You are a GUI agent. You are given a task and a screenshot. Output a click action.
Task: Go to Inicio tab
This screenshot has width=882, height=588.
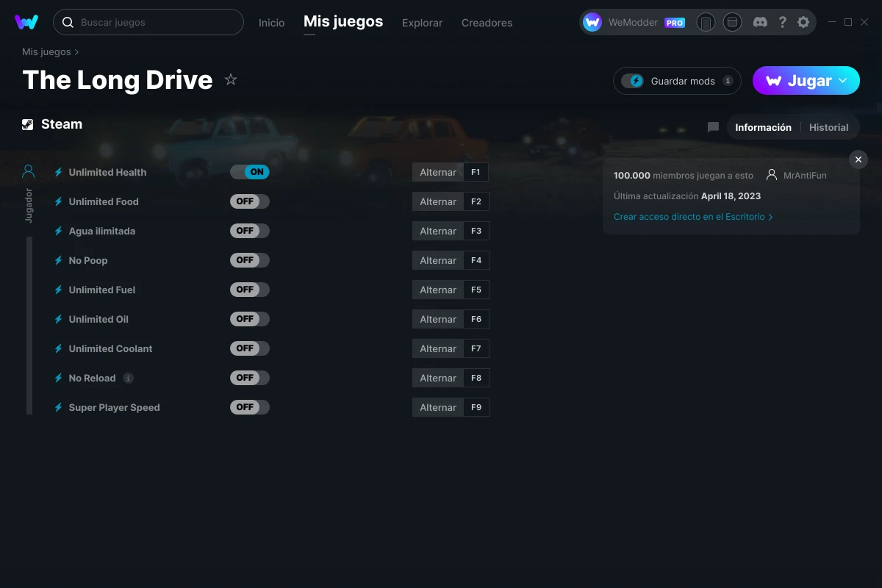pyautogui.click(x=271, y=23)
